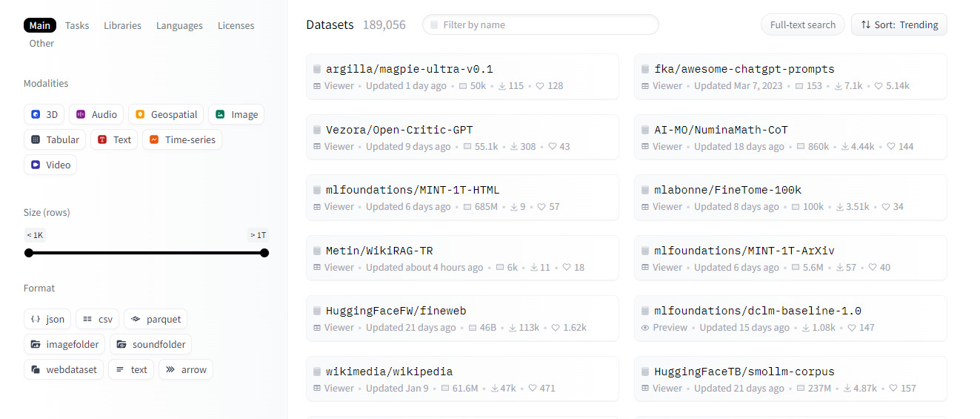
Task: Open AI-MO/NuminaMath-CoT dataset
Action: coord(790,137)
